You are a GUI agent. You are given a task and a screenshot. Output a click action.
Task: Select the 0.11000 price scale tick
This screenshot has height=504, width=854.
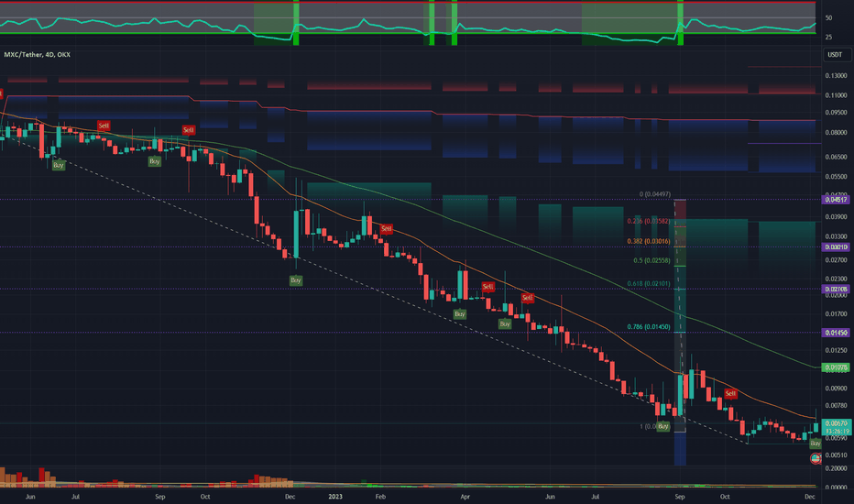[836, 95]
